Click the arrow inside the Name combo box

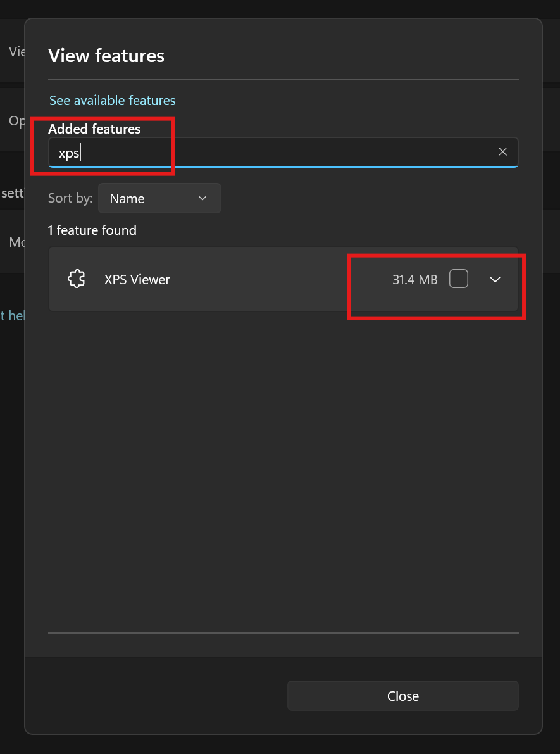coord(202,198)
